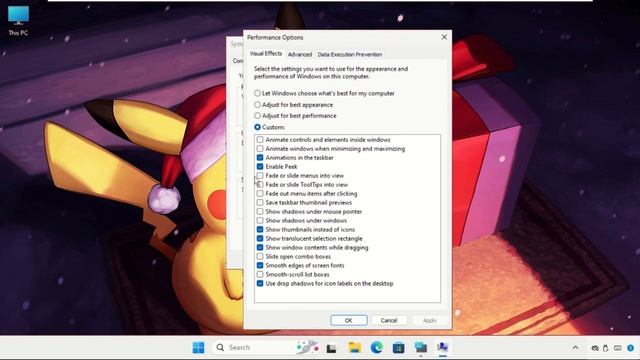The image size is (640, 360).
Task: Open Task View from the taskbar
Action: (x=331, y=348)
